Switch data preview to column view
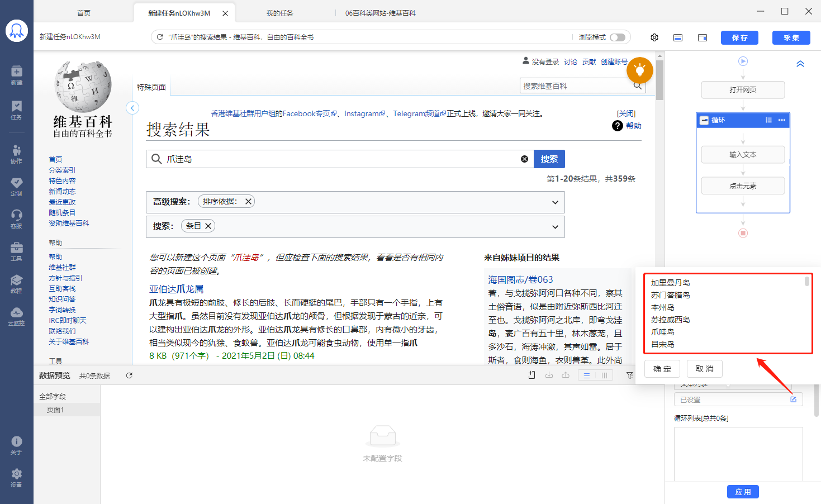Screen dimensions: 821x504 (604, 375)
